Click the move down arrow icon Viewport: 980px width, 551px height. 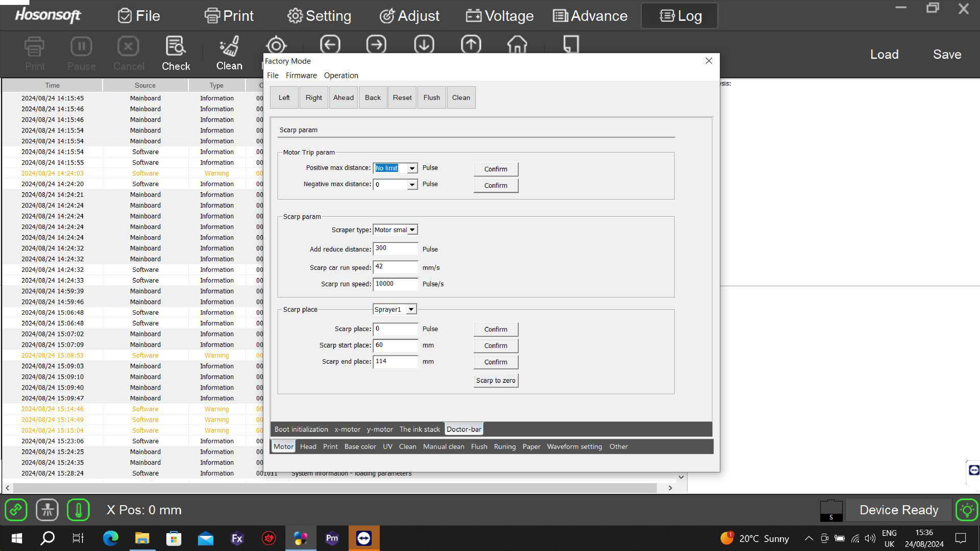pos(424,45)
